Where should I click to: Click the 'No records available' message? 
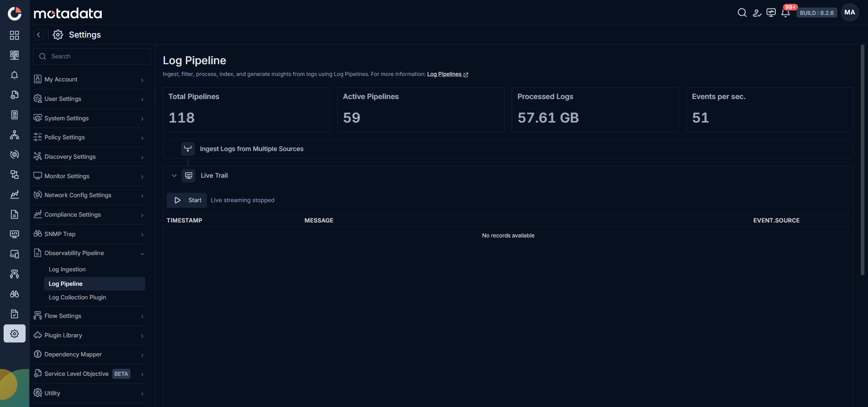tap(508, 236)
